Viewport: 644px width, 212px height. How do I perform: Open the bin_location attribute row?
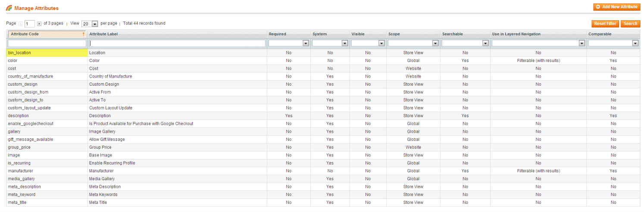19,53
